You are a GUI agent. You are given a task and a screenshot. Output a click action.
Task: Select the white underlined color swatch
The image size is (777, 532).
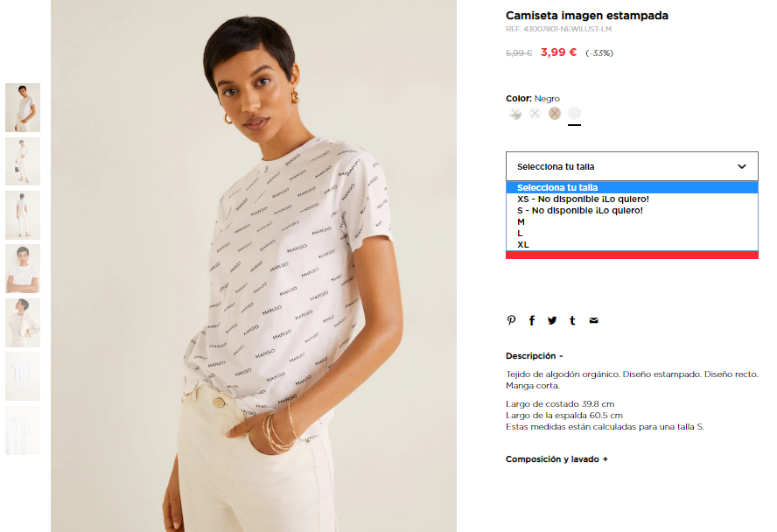(574, 114)
